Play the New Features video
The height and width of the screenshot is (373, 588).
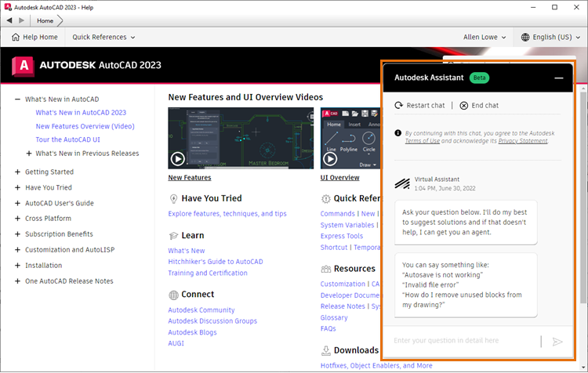(177, 159)
